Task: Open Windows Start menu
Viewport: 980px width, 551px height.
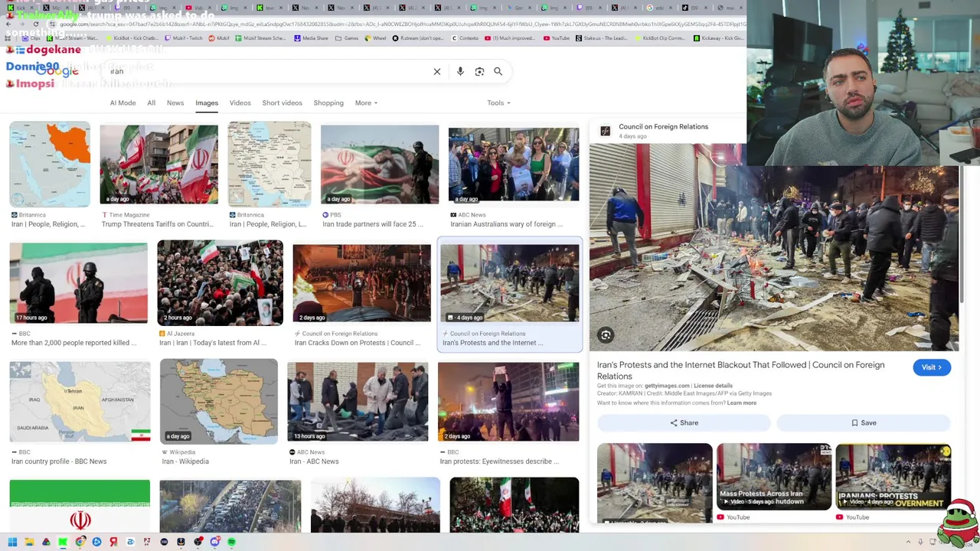Action: pos(12,542)
